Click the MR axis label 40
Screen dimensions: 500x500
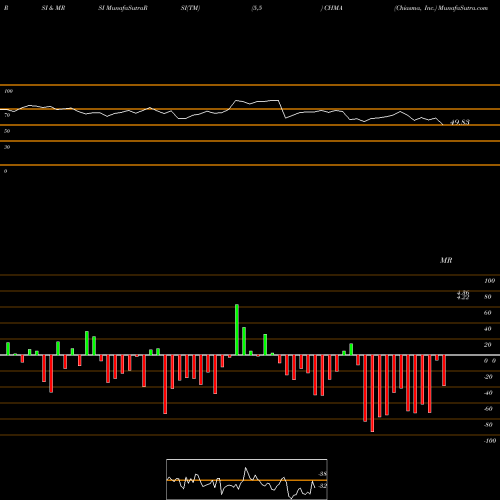pos(488,329)
